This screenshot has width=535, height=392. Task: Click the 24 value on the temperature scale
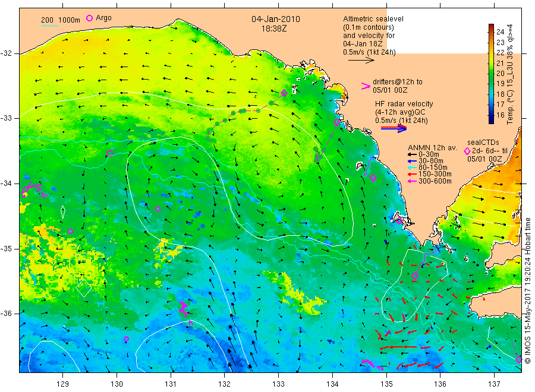tap(500, 32)
